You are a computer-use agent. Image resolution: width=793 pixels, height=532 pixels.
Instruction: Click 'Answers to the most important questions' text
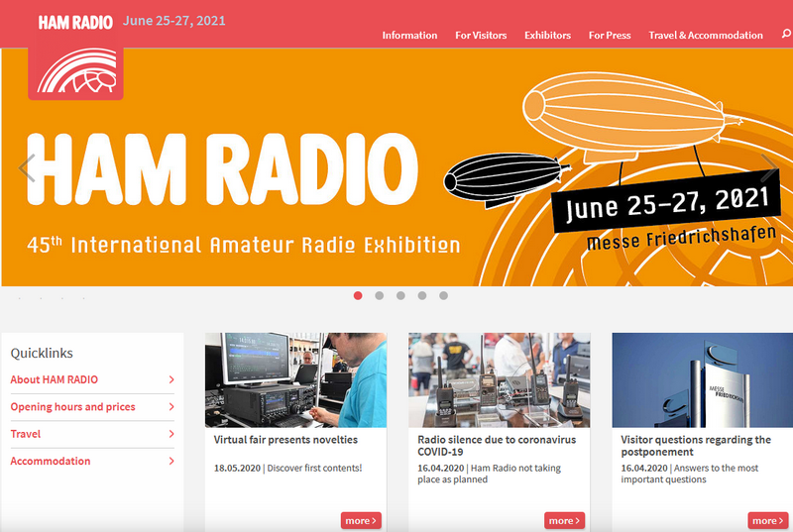coord(690,474)
